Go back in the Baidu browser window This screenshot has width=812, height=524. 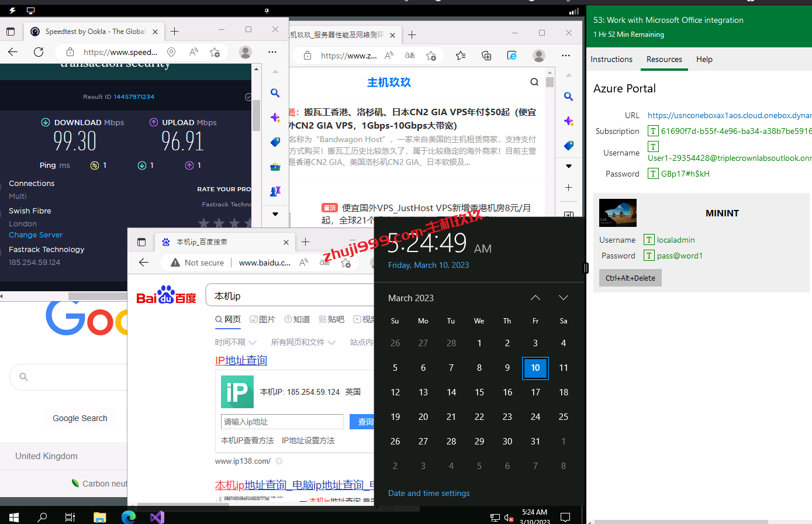pyautogui.click(x=144, y=263)
